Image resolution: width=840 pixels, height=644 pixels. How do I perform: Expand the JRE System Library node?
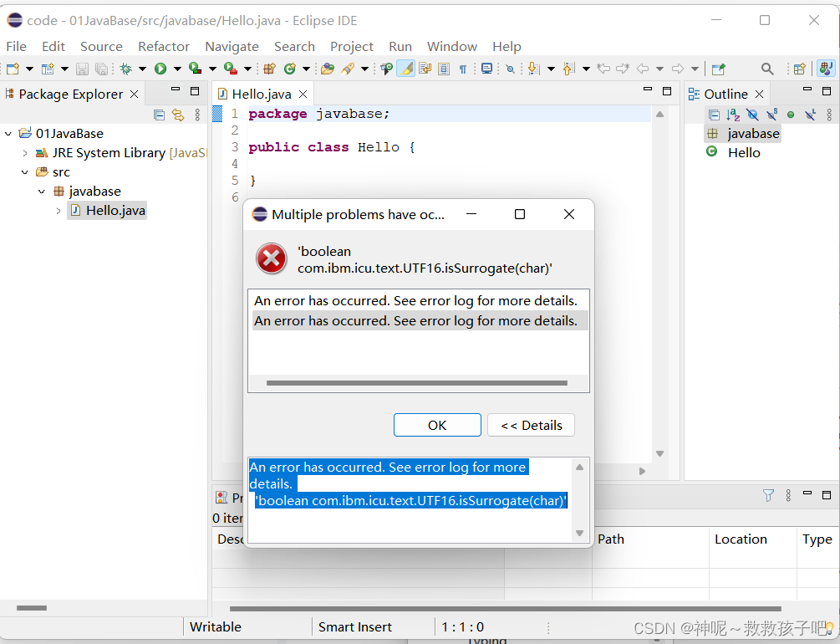(26, 152)
